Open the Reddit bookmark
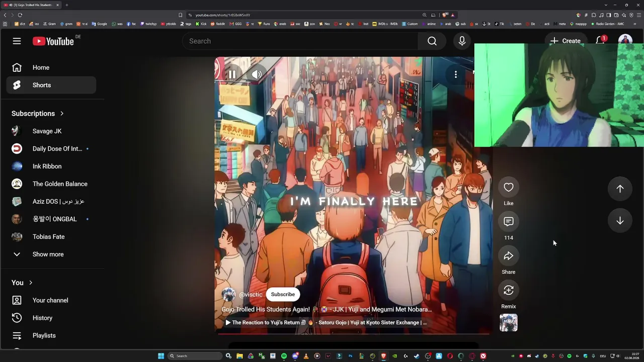Screen dimensions: 644x362 point(218,24)
